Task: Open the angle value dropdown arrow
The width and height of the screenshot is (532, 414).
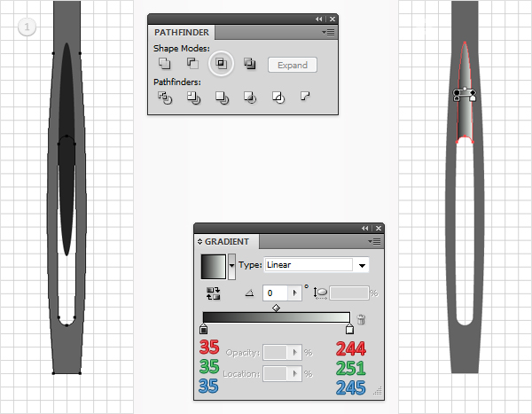Action: tap(295, 293)
